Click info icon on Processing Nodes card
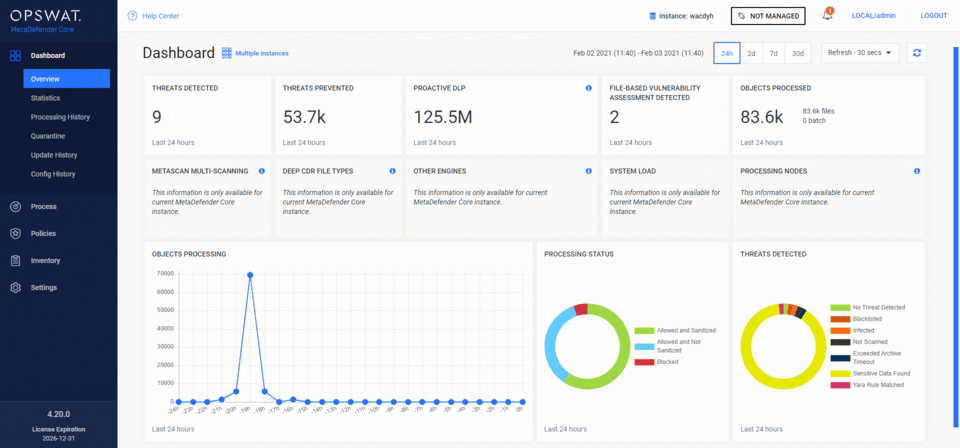This screenshot has width=960, height=448. point(916,171)
